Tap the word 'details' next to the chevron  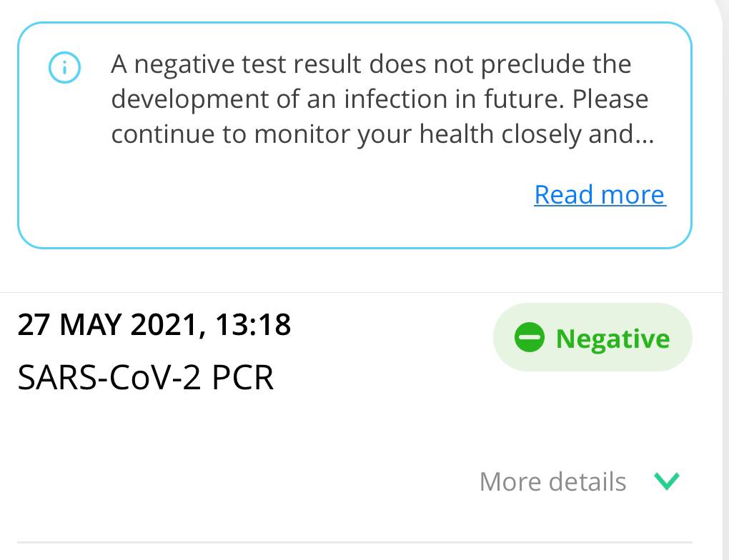[x=587, y=481]
